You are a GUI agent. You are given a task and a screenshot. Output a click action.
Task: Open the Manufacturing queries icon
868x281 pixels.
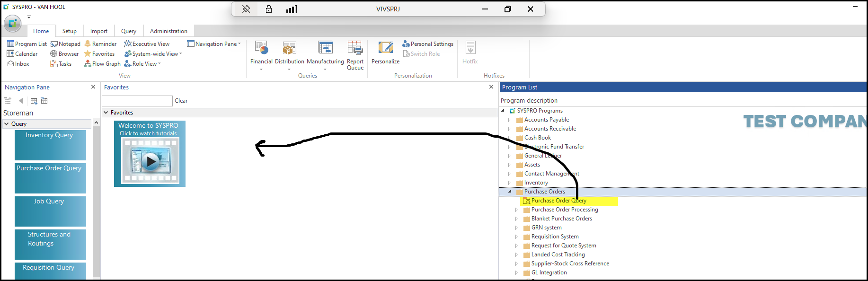(325, 48)
